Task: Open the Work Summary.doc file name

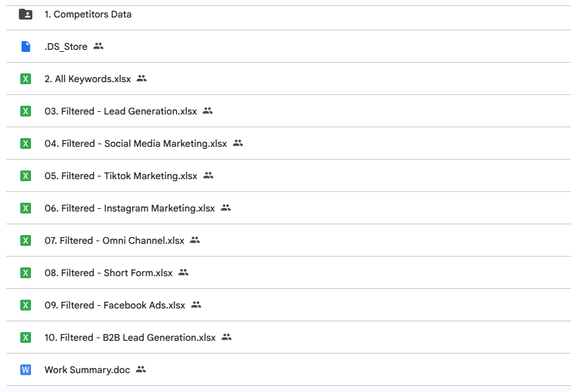Action: [x=87, y=370]
